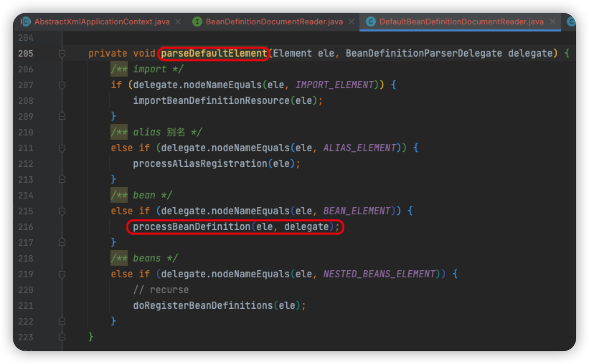
Task: Collapse else-if block at line 219
Action: pos(62,274)
